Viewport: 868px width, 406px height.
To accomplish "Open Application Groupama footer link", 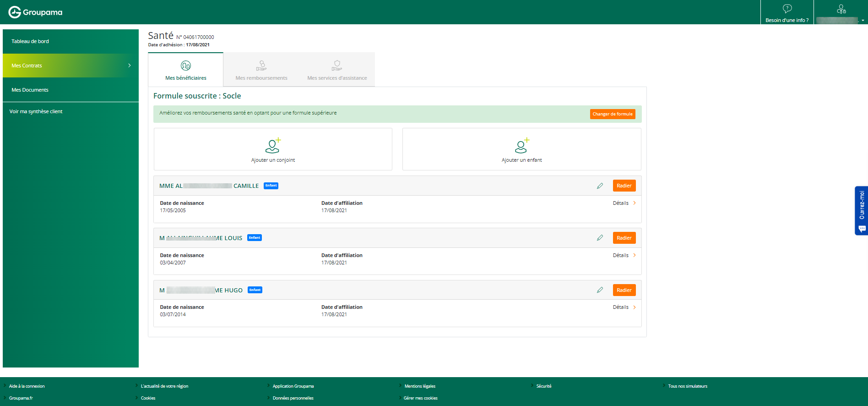I will click(293, 386).
